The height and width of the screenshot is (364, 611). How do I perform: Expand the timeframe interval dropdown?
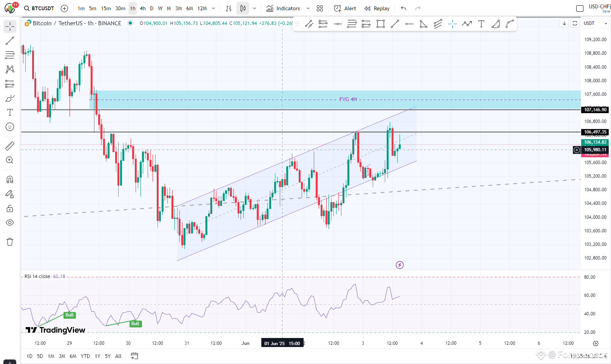[214, 8]
